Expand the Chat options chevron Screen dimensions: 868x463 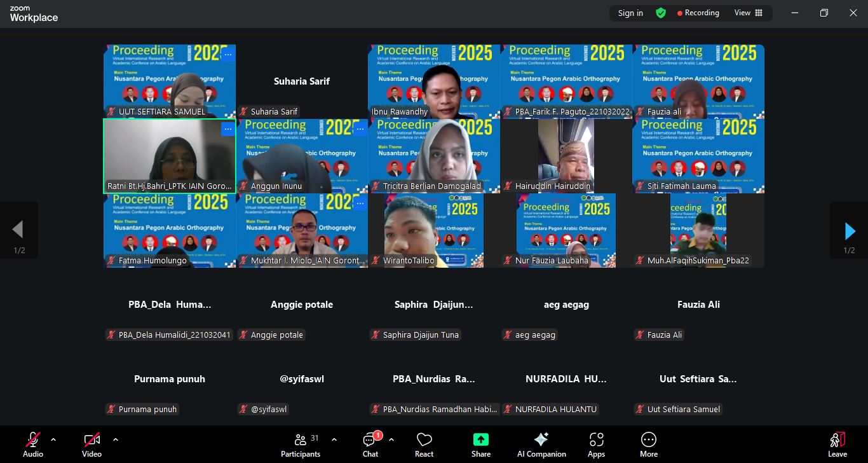(391, 439)
